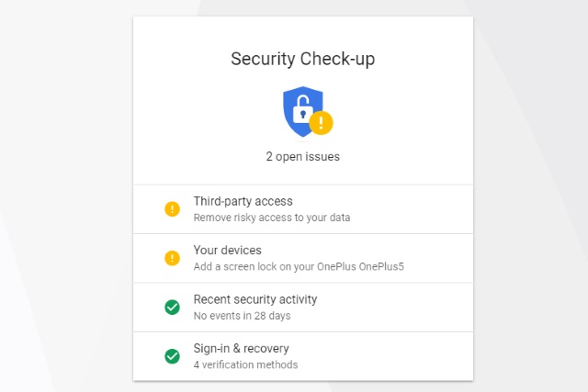Click the "4 verification methods" subtitle

pos(245,364)
